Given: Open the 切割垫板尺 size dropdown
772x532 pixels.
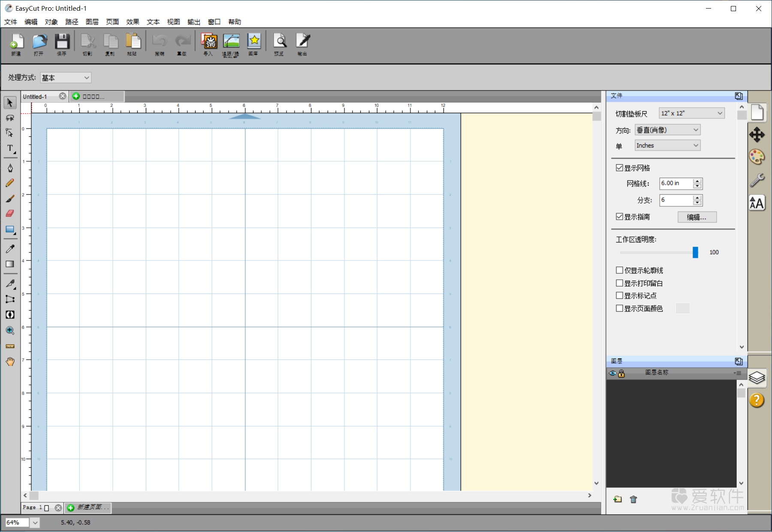Looking at the screenshot, I should pyautogui.click(x=691, y=113).
